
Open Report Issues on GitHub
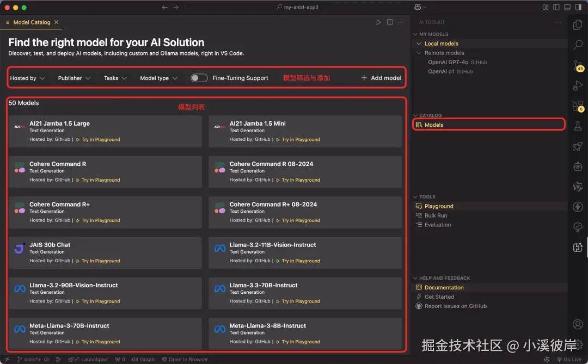click(490, 306)
